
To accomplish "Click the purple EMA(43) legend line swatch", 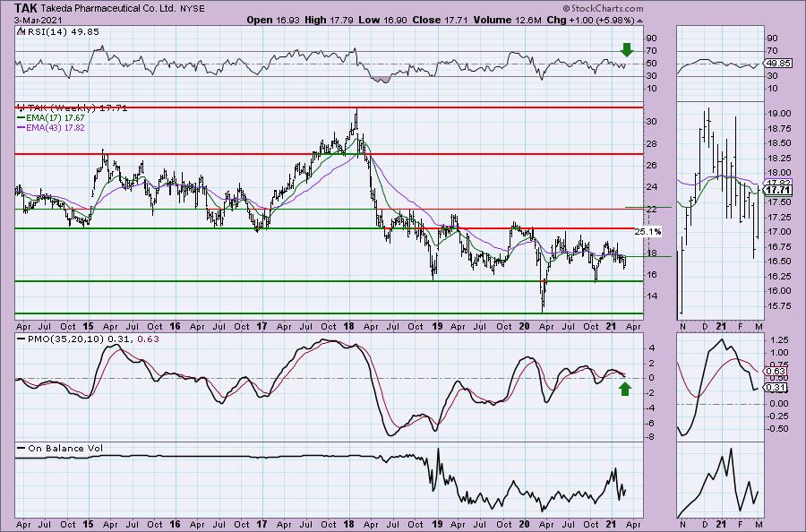I will tap(21, 127).
